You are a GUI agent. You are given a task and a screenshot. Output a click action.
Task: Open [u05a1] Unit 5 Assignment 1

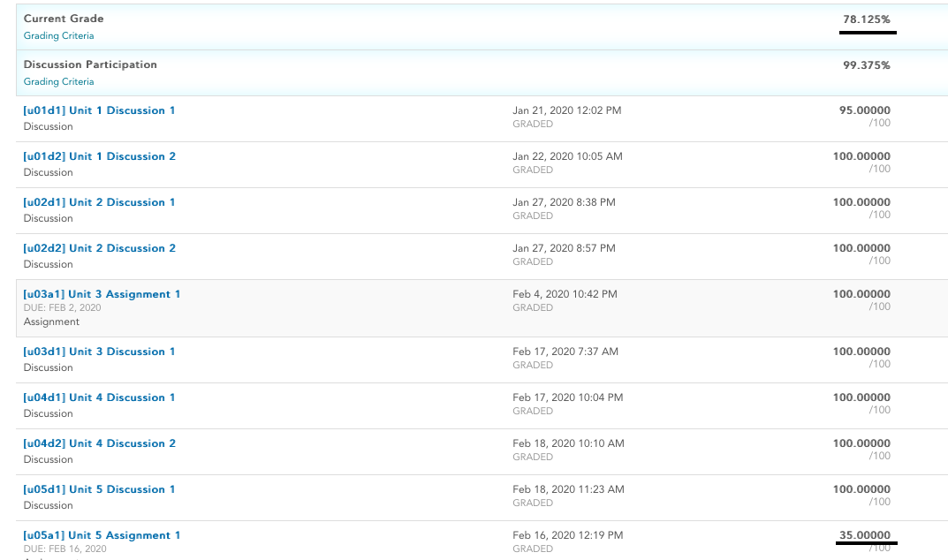[102, 536]
